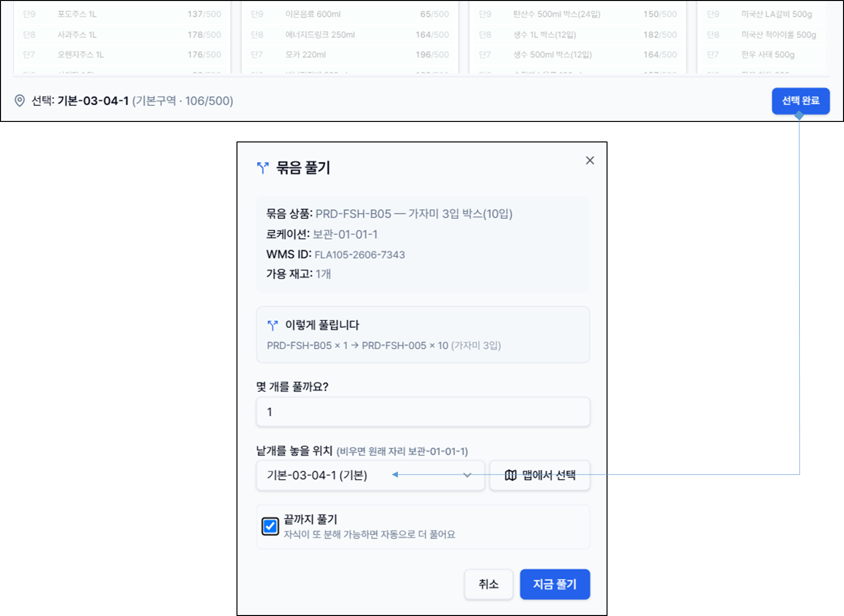This screenshot has height=616, width=844.
Task: Click the WMS ID value FLA105-2606-7343
Action: tap(360, 255)
